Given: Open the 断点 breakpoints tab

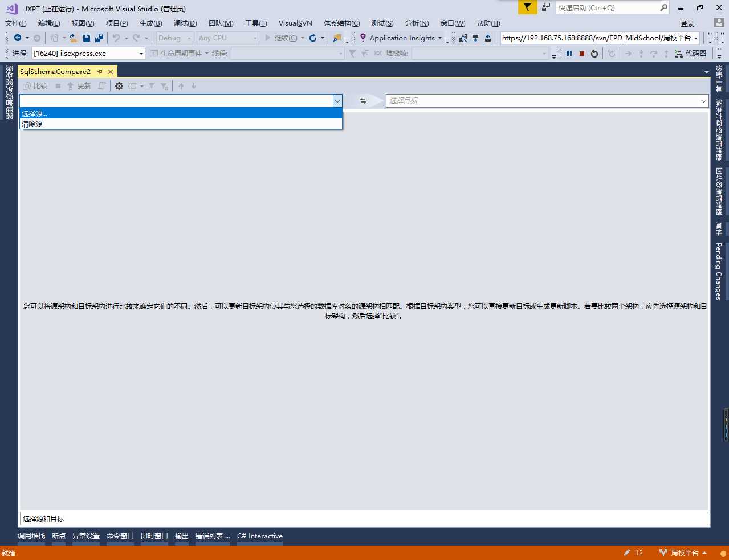Looking at the screenshot, I should pyautogui.click(x=59, y=536).
